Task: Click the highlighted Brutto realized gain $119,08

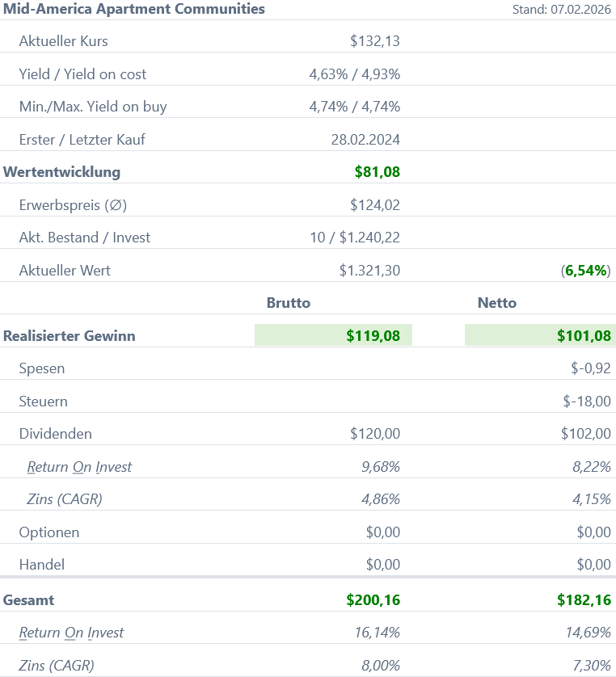Action: [373, 336]
